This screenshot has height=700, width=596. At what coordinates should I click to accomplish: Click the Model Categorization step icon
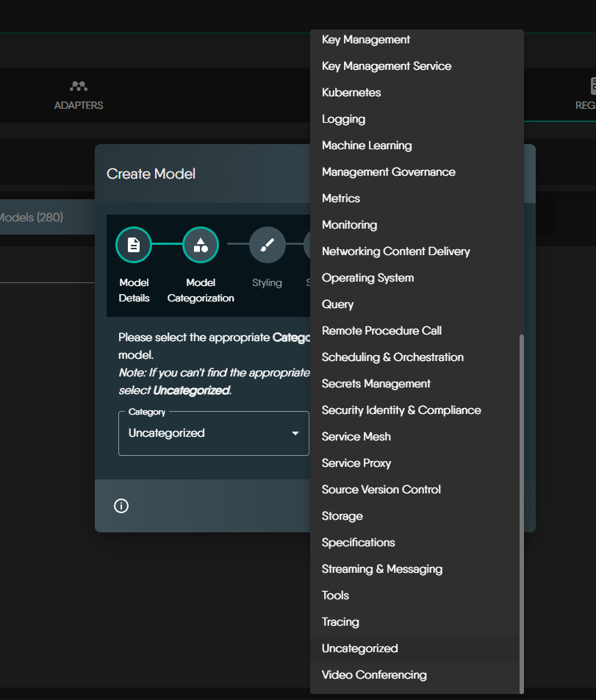click(x=201, y=245)
